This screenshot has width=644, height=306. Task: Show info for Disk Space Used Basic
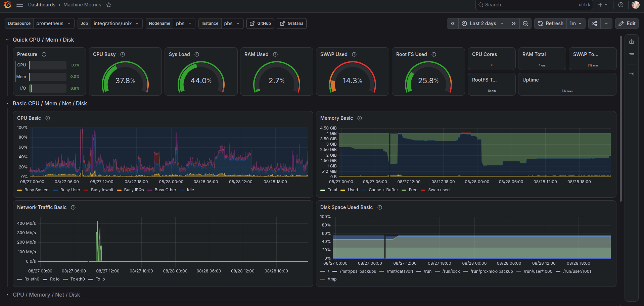(x=380, y=207)
